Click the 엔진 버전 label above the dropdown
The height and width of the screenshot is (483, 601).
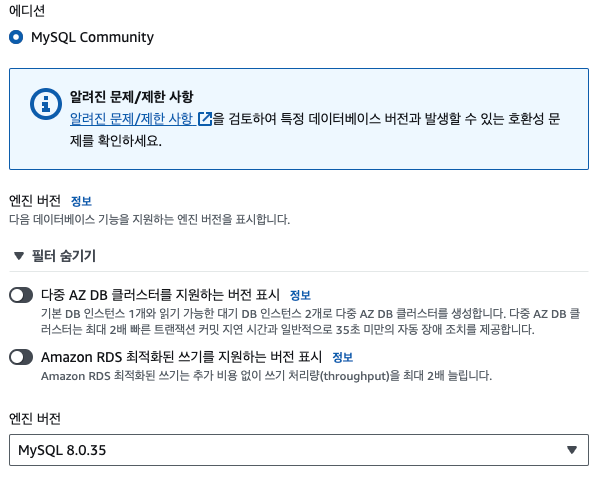point(35,419)
